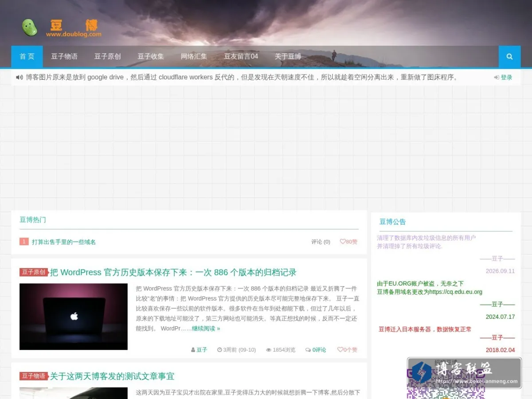
Task: Click the 继续阅读 » link
Action: tap(206, 329)
